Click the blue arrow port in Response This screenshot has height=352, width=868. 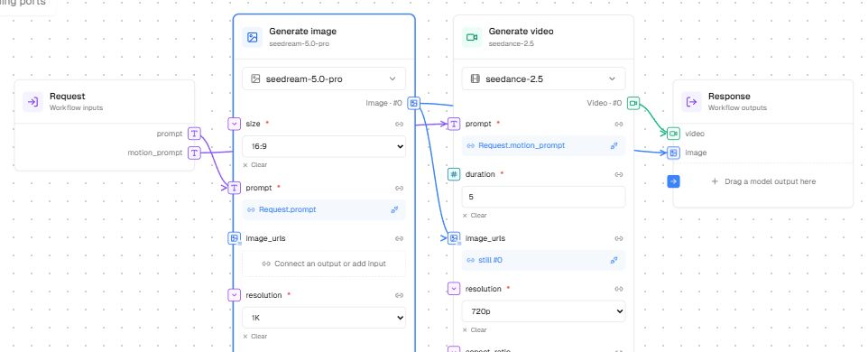[673, 181]
